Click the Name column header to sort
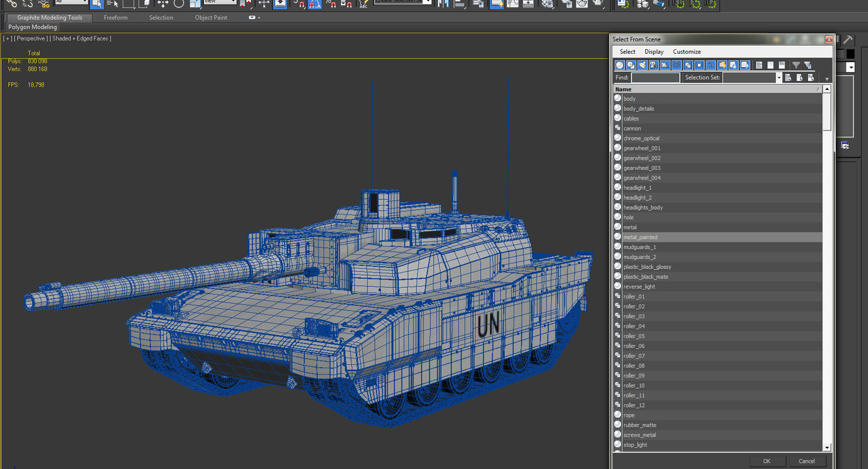 coord(717,89)
